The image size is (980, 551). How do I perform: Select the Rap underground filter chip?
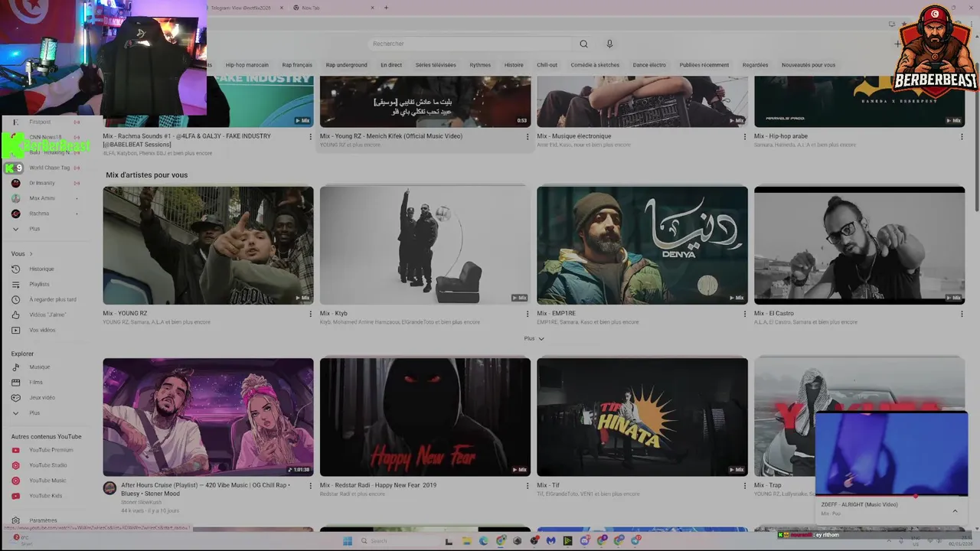(346, 65)
